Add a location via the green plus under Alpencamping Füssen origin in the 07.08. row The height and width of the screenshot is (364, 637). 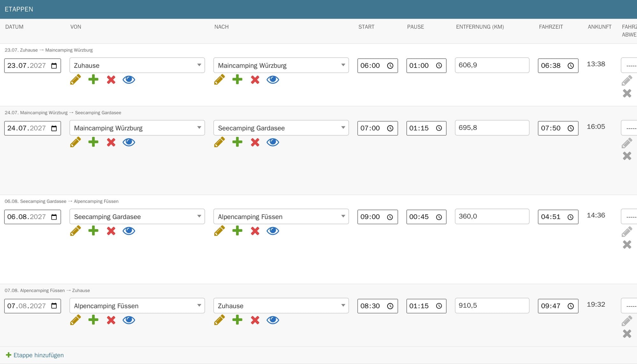[x=93, y=320]
